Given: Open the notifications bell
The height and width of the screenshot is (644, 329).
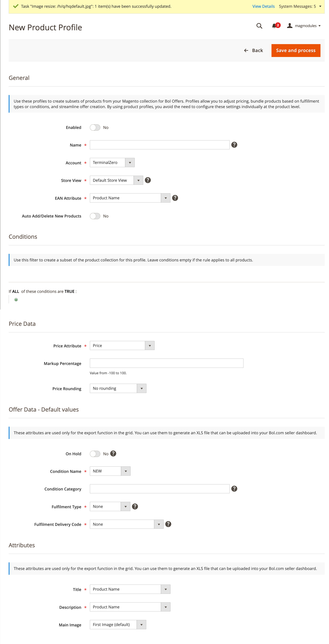Looking at the screenshot, I should point(274,26).
